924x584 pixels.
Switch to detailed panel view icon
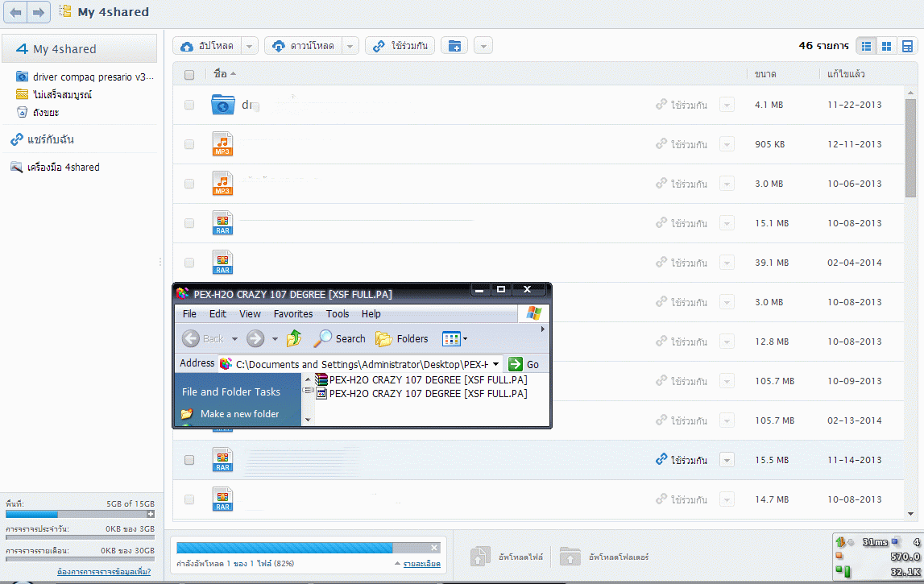908,46
